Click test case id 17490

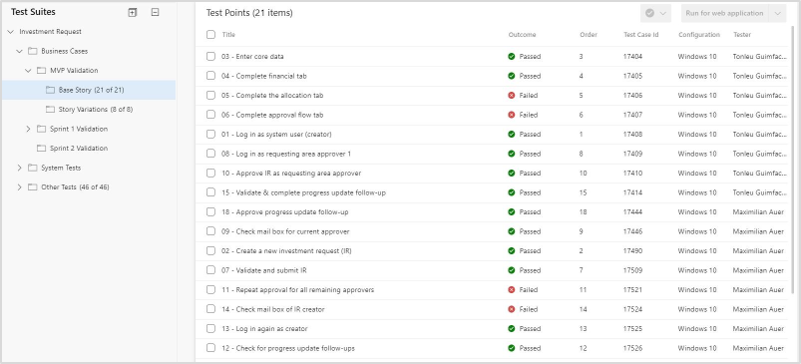tap(632, 251)
